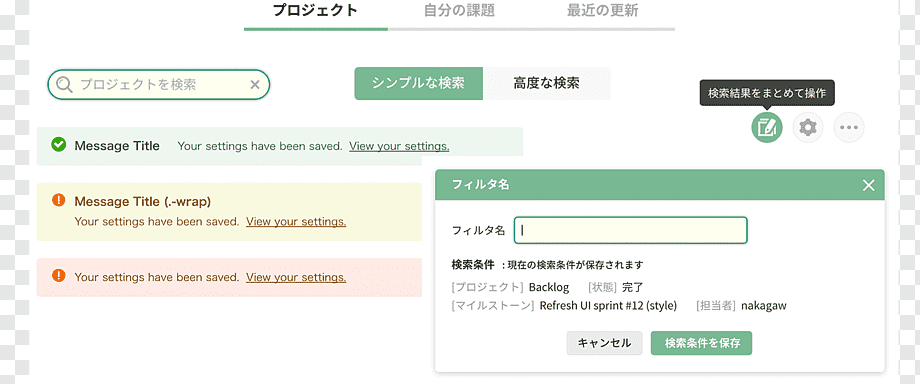This screenshot has height=384, width=920.
Task: Open the gear settings icon
Action: tap(808, 127)
